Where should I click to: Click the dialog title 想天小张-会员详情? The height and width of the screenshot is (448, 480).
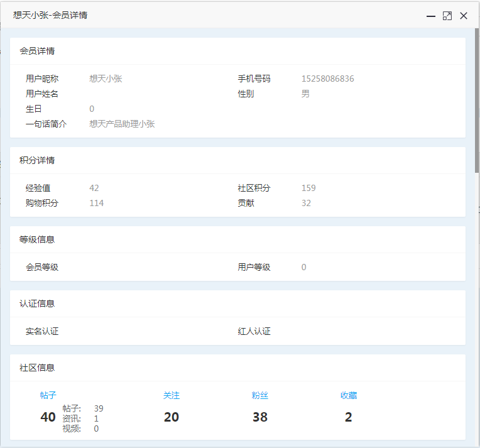tap(50, 15)
